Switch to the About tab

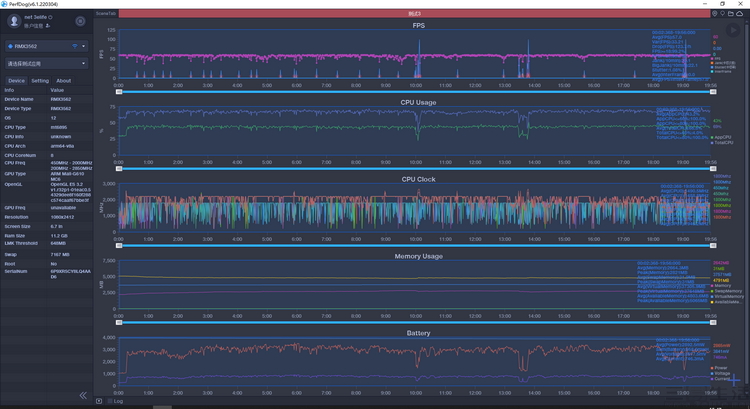[63, 80]
